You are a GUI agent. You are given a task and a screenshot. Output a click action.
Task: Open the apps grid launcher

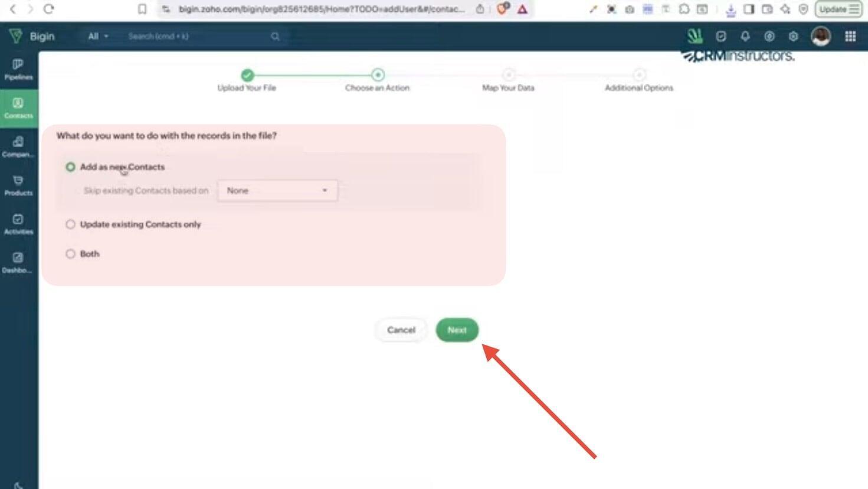tap(850, 37)
